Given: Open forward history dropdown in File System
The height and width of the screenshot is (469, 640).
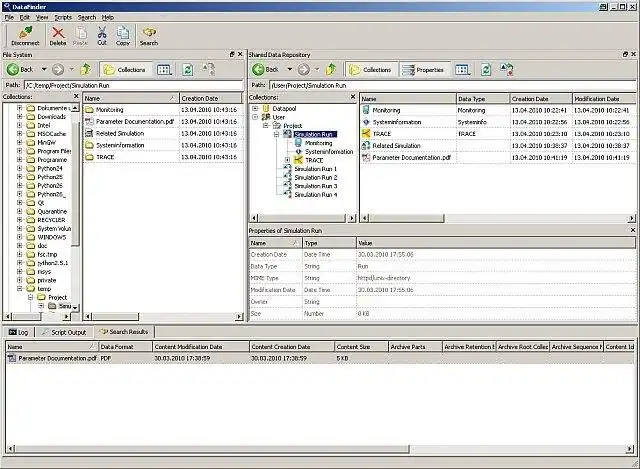Looking at the screenshot, I should click(x=71, y=69).
